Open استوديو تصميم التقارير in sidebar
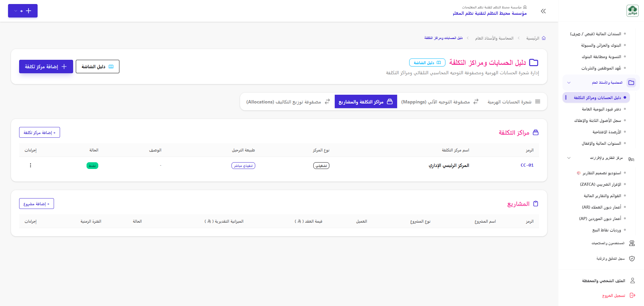 pyautogui.click(x=599, y=173)
